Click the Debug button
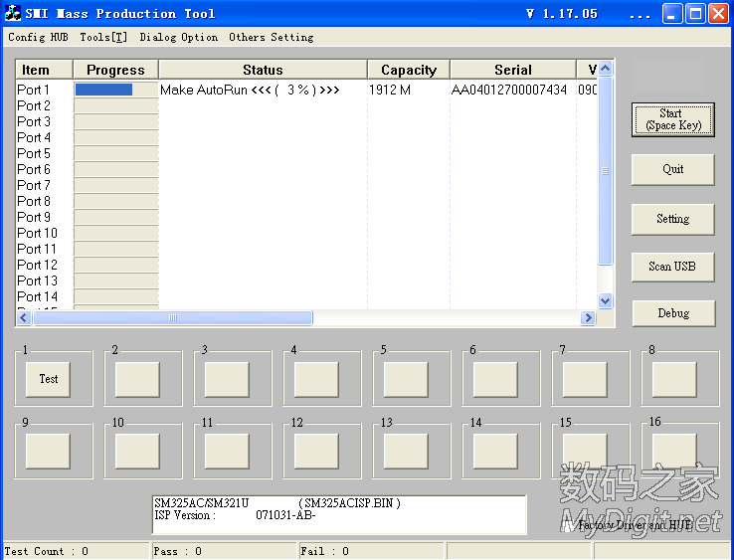The image size is (734, 560). coord(673,313)
